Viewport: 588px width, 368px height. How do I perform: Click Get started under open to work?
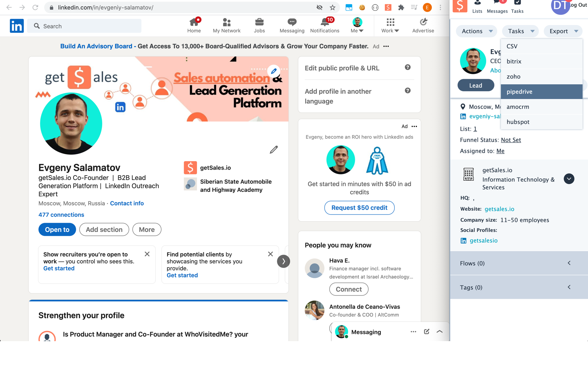[x=59, y=268]
